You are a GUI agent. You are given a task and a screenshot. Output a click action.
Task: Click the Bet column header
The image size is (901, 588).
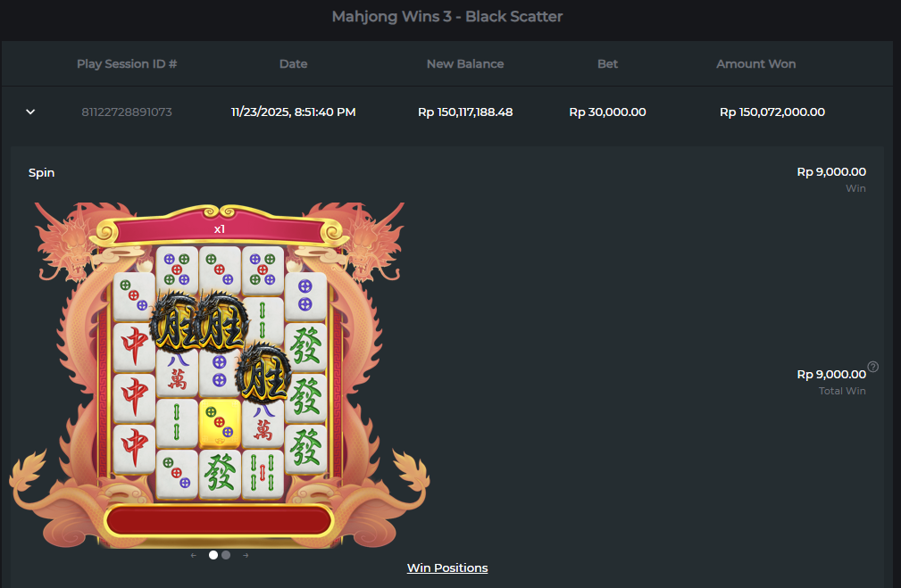click(607, 63)
